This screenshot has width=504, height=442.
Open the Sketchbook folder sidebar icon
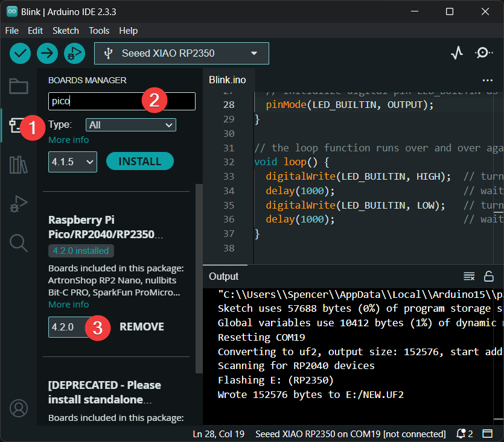click(19, 86)
